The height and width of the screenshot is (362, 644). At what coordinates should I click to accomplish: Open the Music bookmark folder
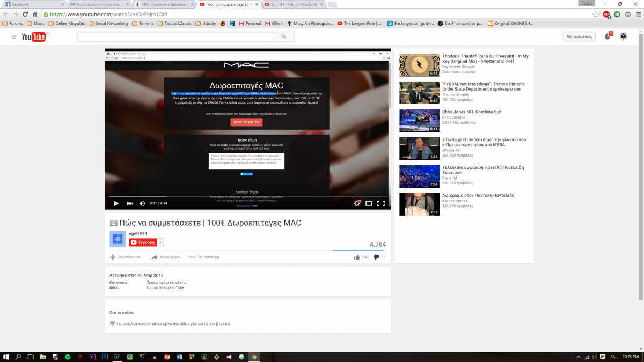(35, 24)
